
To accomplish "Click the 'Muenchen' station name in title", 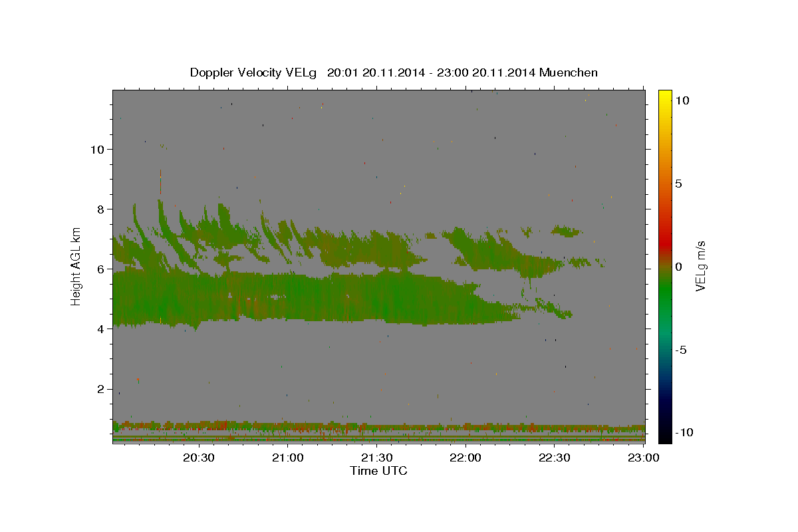I will (x=569, y=72).
